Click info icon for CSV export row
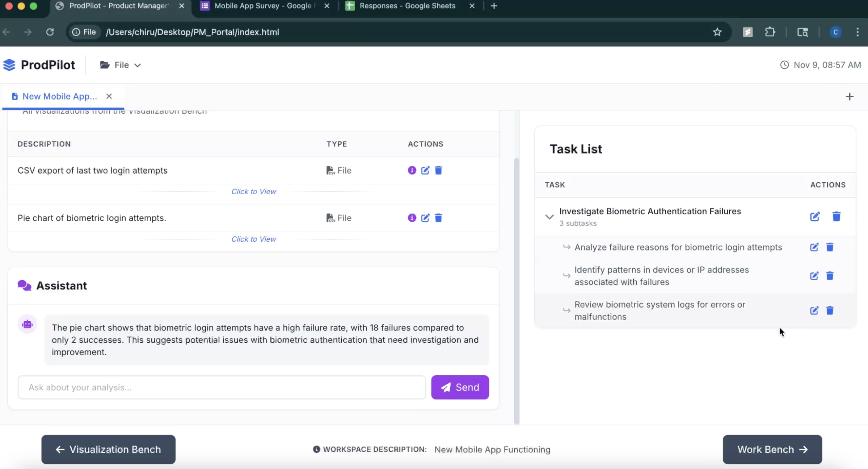Screen dimensions: 868x469 pyautogui.click(x=412, y=171)
